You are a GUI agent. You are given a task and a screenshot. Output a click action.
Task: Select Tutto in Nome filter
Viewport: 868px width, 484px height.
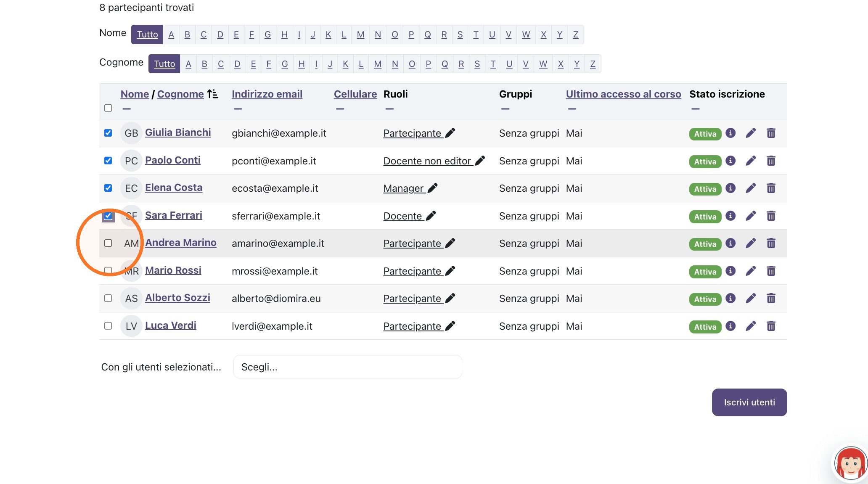point(147,34)
